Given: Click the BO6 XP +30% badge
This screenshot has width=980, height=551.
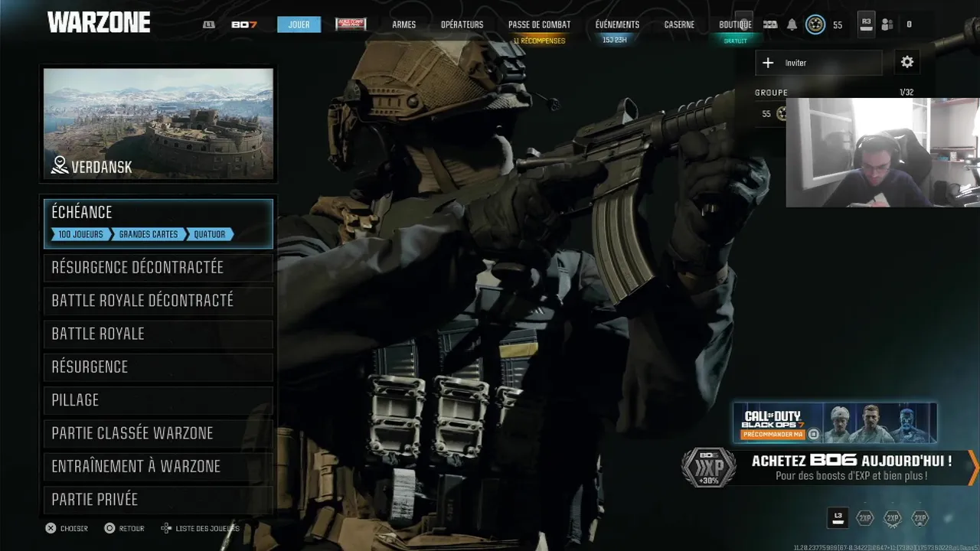Looking at the screenshot, I should click(x=708, y=468).
